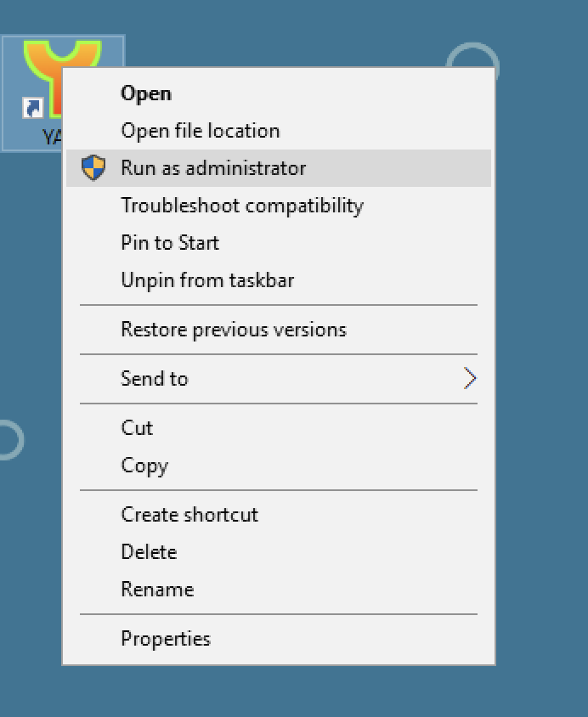588x717 pixels.
Task: Click the shield icon beside Run as administrator
Action: [x=93, y=168]
